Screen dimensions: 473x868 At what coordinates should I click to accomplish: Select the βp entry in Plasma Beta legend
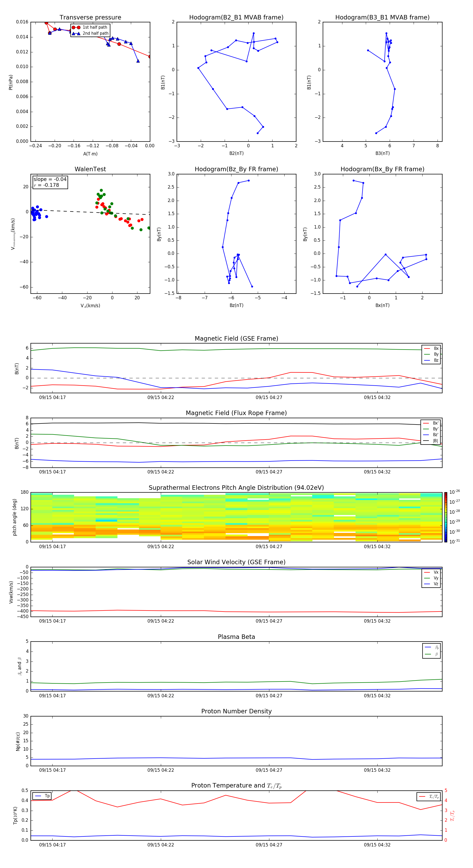pyautogui.click(x=431, y=647)
